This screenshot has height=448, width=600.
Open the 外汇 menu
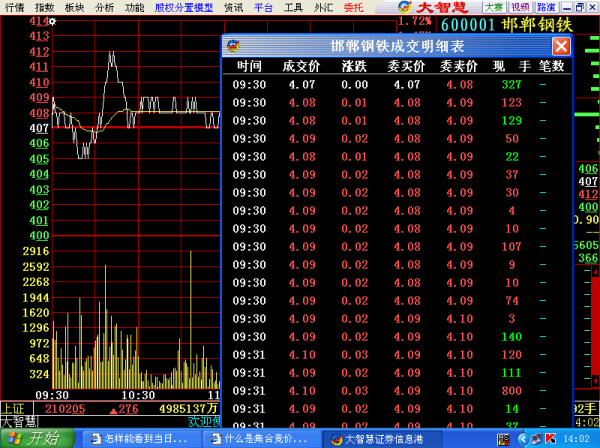[323, 7]
